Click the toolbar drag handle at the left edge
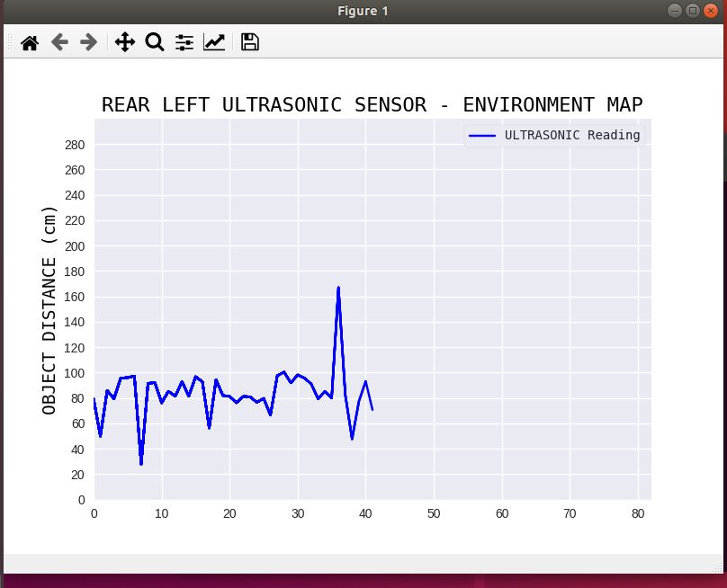727x588 pixels. [10, 42]
